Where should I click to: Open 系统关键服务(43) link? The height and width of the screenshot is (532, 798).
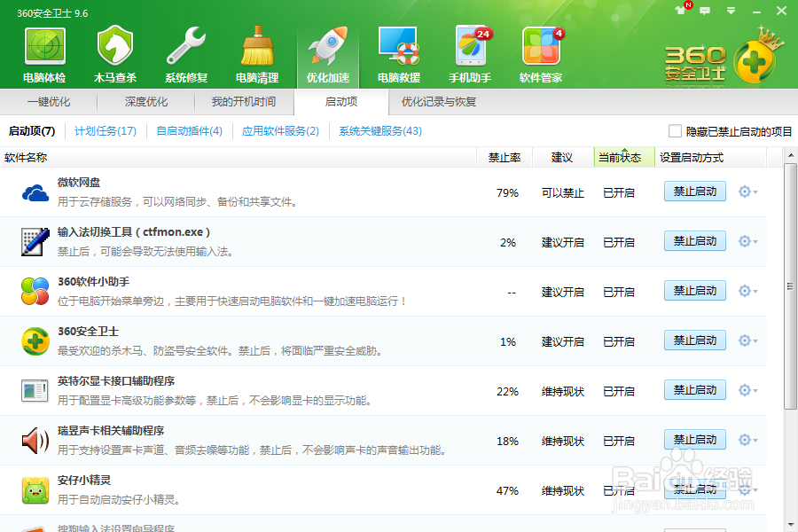pos(380,131)
